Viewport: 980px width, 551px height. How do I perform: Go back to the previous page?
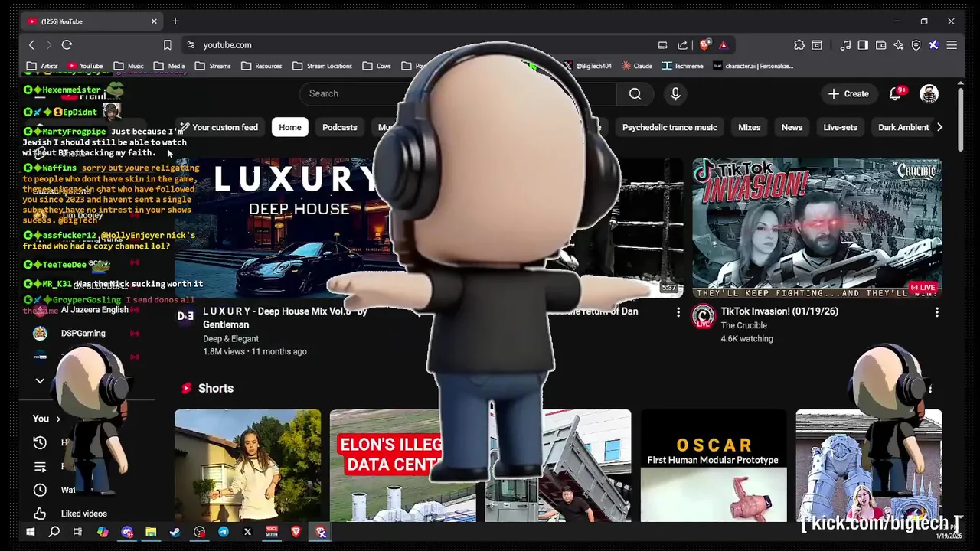pyautogui.click(x=31, y=45)
